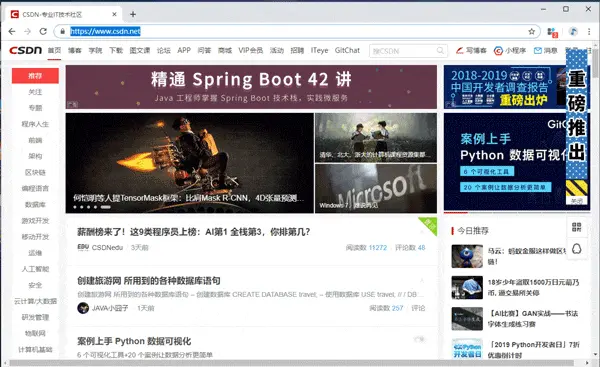Click the search magnifier in CSDN search box
600x367 pixels.
click(x=440, y=51)
